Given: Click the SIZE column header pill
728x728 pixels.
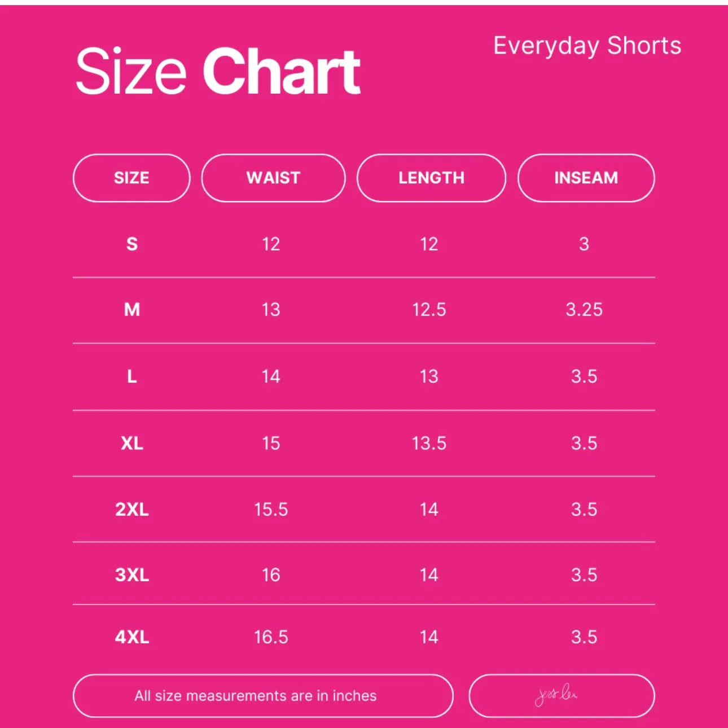Looking at the screenshot, I should [x=131, y=178].
